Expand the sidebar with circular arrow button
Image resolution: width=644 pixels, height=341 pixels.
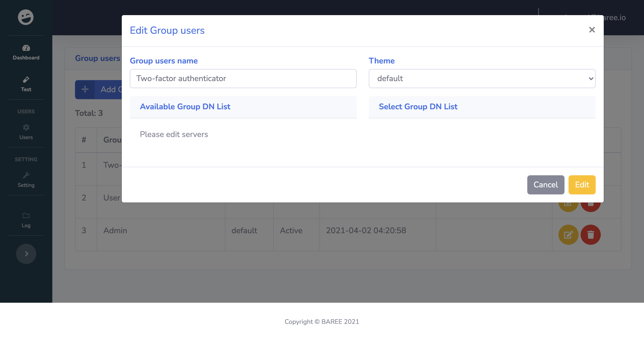26,254
